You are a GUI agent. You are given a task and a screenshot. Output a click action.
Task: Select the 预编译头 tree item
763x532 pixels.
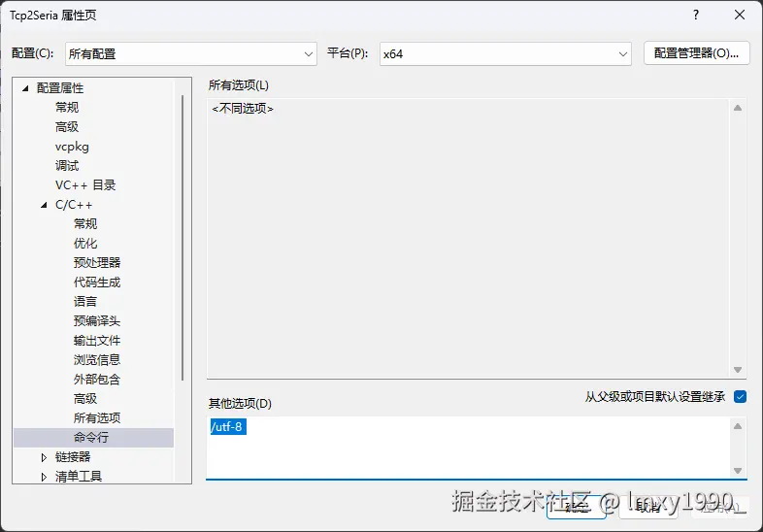point(97,321)
